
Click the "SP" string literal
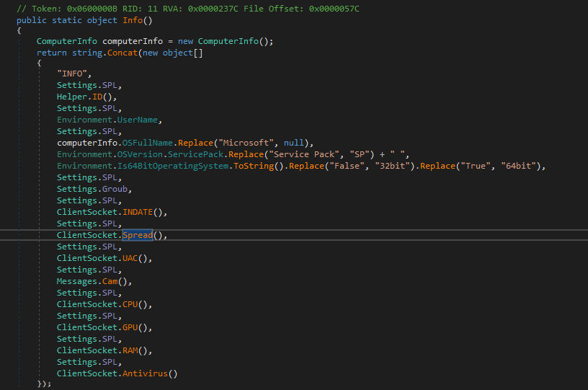point(360,154)
